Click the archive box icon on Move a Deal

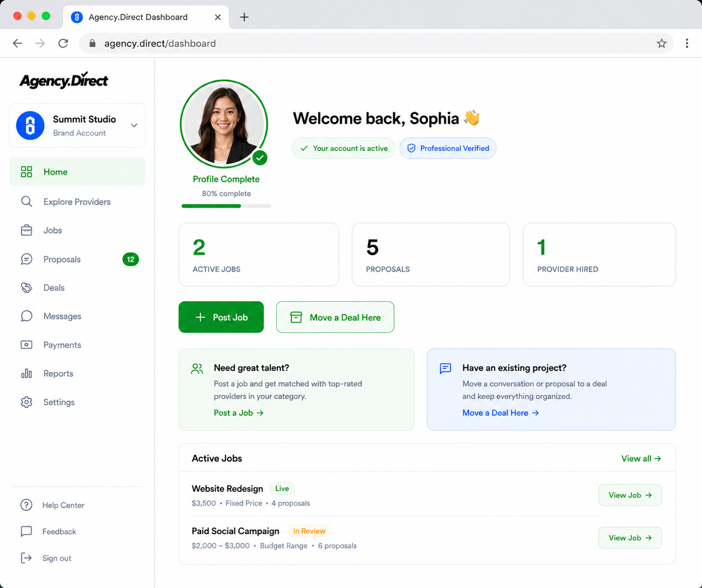(296, 317)
